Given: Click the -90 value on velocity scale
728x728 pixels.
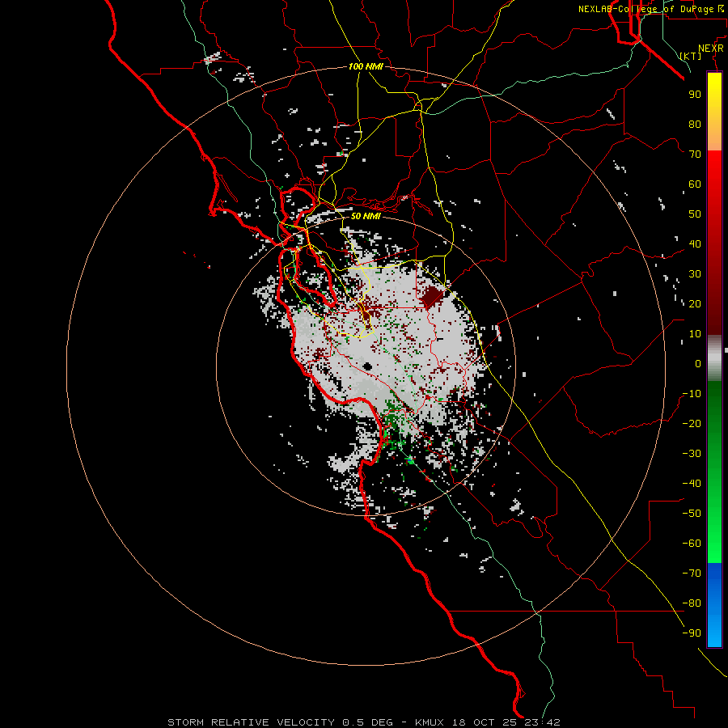Looking at the screenshot, I should click(692, 633).
